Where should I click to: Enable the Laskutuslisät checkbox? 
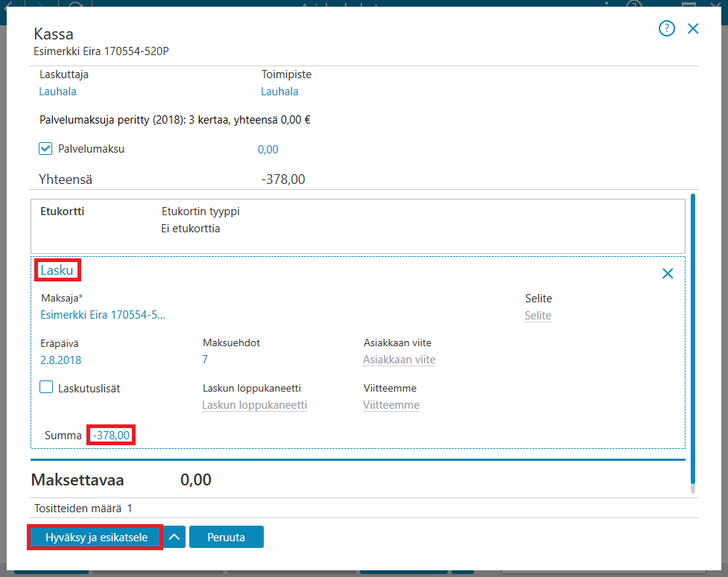[46, 387]
